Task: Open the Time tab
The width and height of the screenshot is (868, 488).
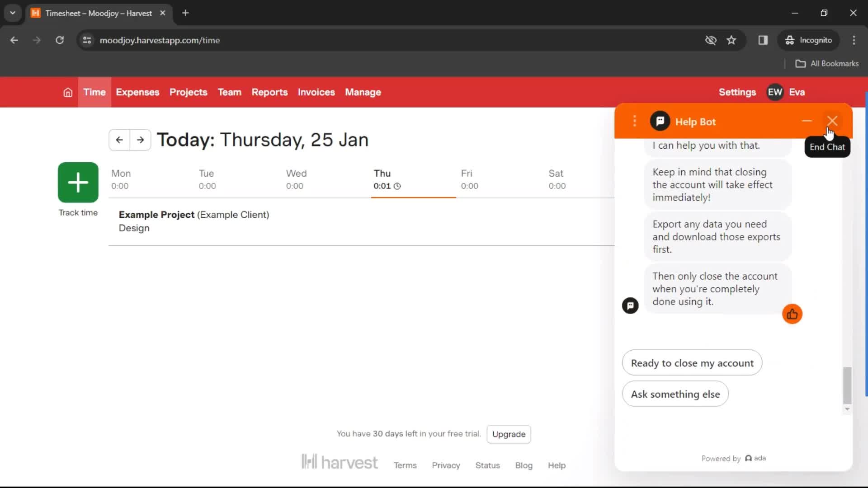Action: [x=94, y=92]
